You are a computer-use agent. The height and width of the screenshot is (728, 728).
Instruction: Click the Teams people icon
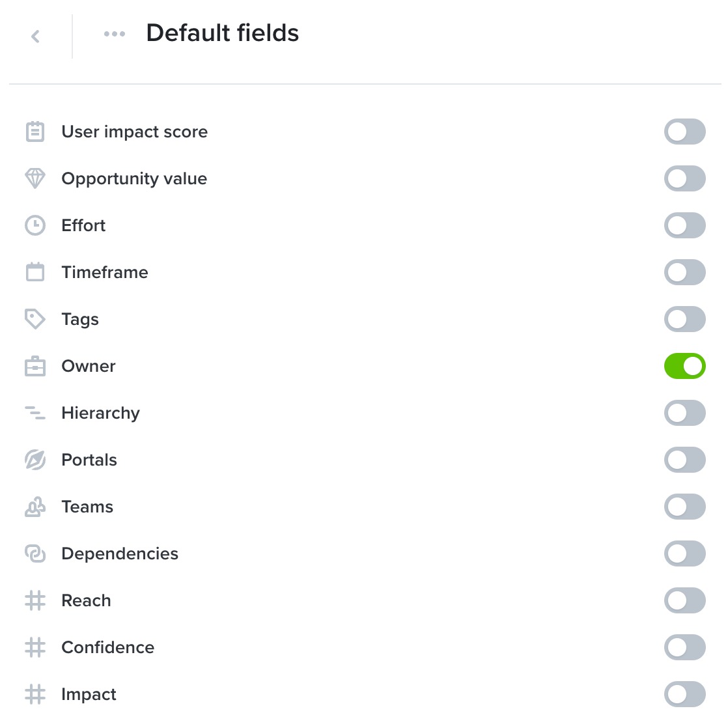coord(35,507)
